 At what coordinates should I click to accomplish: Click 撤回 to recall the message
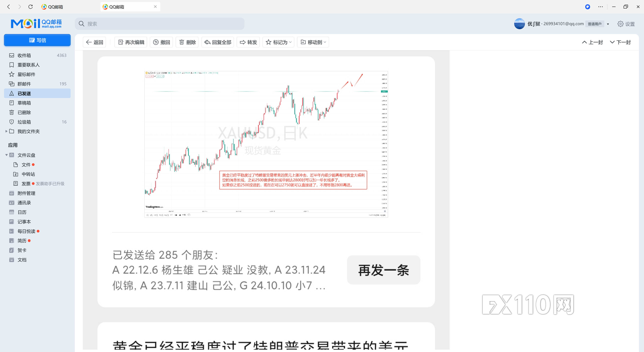[161, 42]
